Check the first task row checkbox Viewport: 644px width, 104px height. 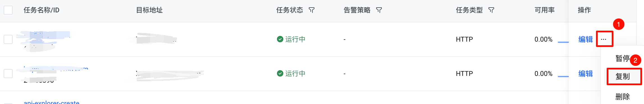[8, 39]
